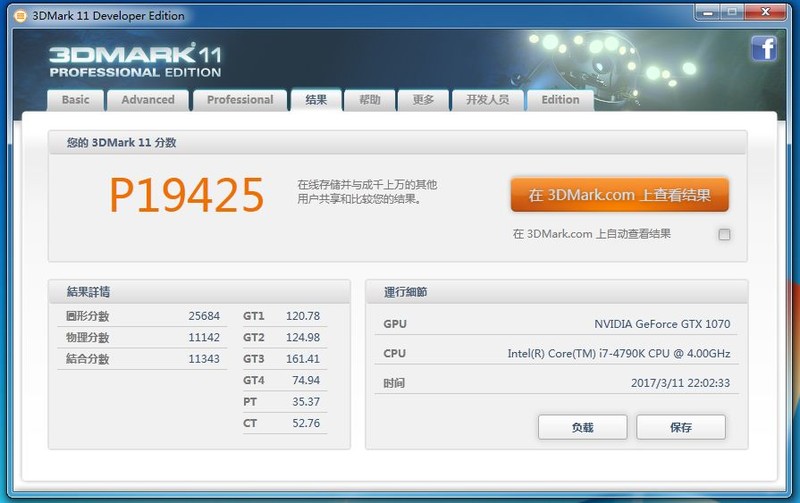This screenshot has width=800, height=503.
Task: Click CT result 52.76
Action: click(306, 423)
